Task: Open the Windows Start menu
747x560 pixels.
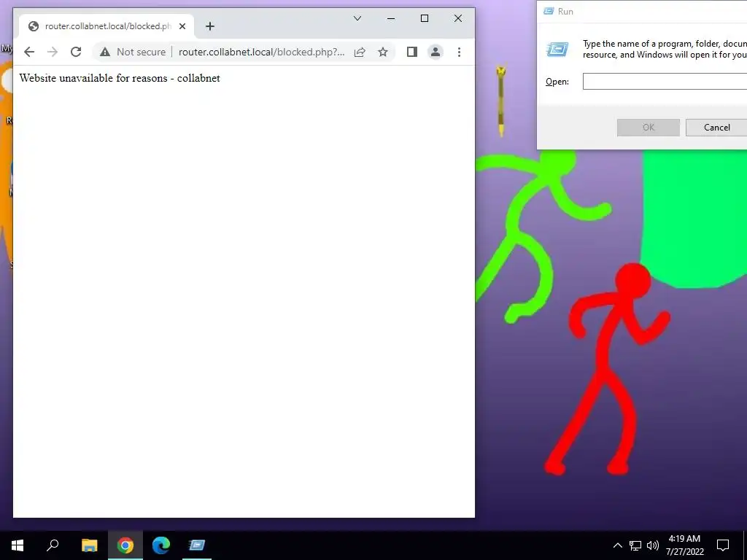Action: point(18,545)
